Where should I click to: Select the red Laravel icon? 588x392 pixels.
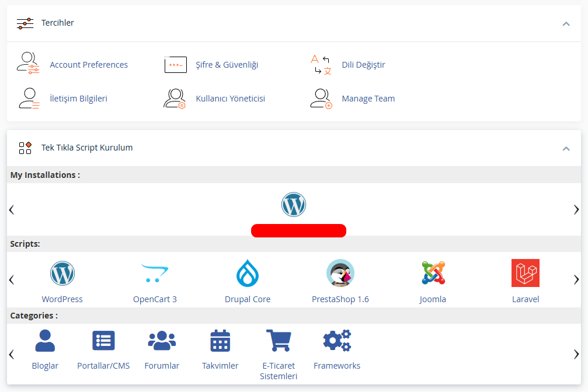coord(526,273)
